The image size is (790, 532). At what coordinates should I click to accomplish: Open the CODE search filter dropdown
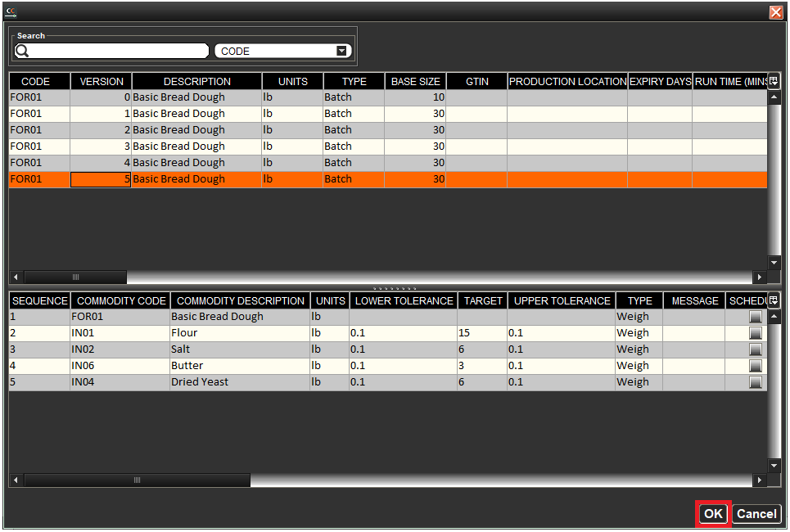click(341, 50)
